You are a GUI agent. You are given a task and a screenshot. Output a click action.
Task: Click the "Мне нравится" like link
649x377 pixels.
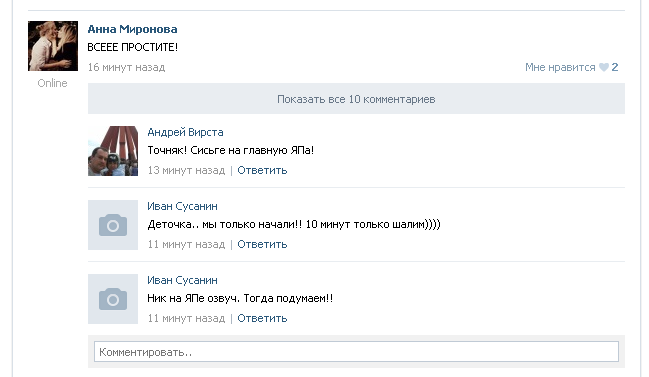(x=560, y=67)
